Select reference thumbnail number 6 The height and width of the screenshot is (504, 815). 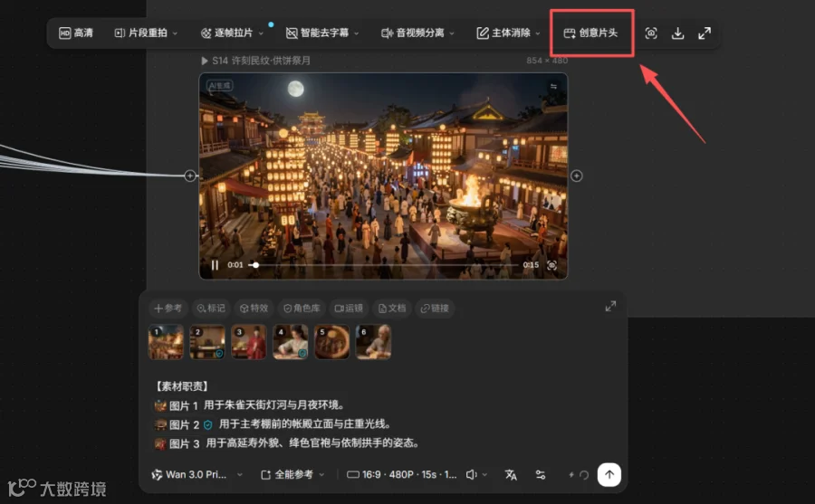coord(373,342)
